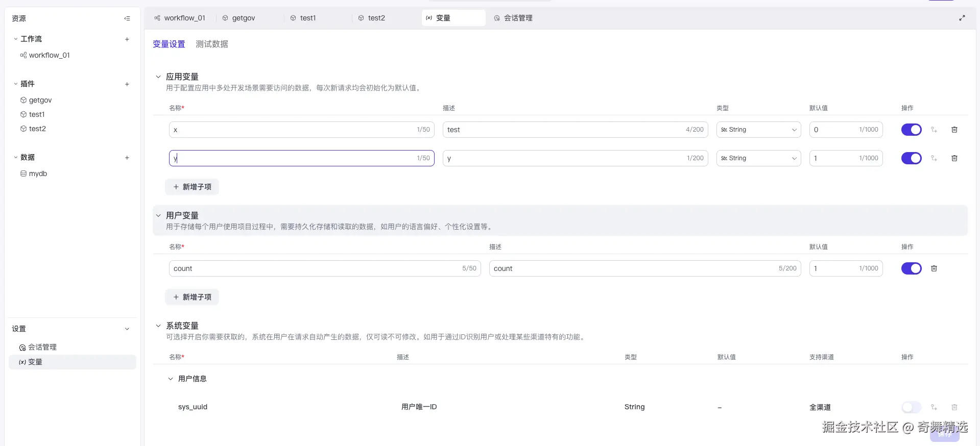Edit the count description field
The width and height of the screenshot is (980, 446).
[645, 268]
